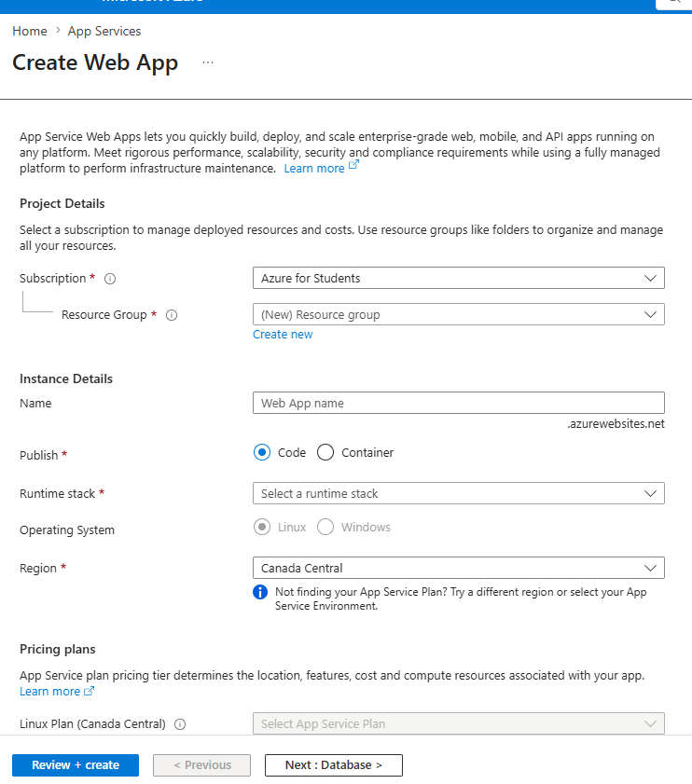Click the Linux Plan info icon

pyautogui.click(x=180, y=724)
